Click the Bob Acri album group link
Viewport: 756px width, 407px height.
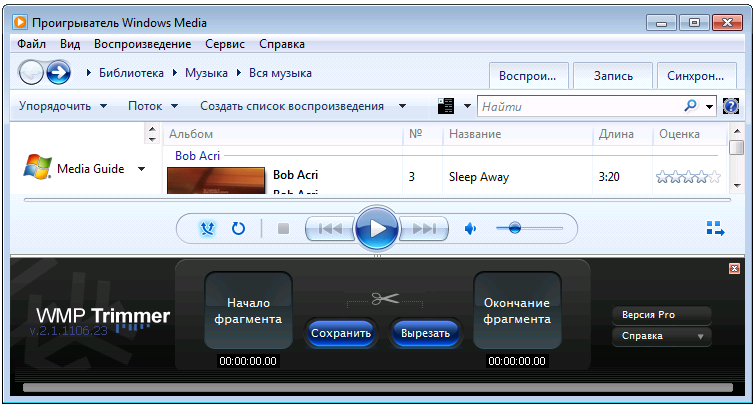[x=197, y=156]
